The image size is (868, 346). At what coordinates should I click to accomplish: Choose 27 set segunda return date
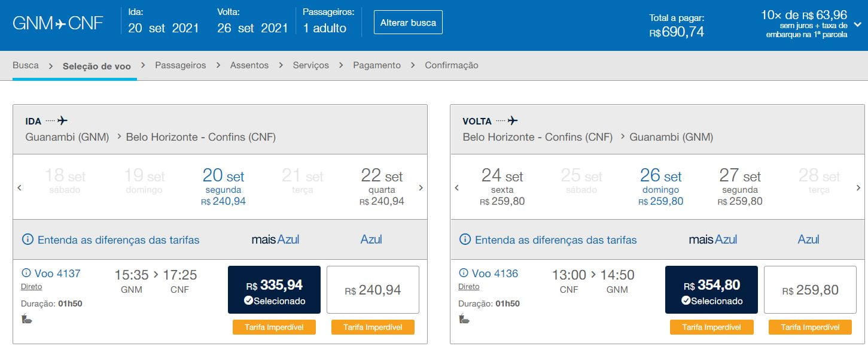740,187
